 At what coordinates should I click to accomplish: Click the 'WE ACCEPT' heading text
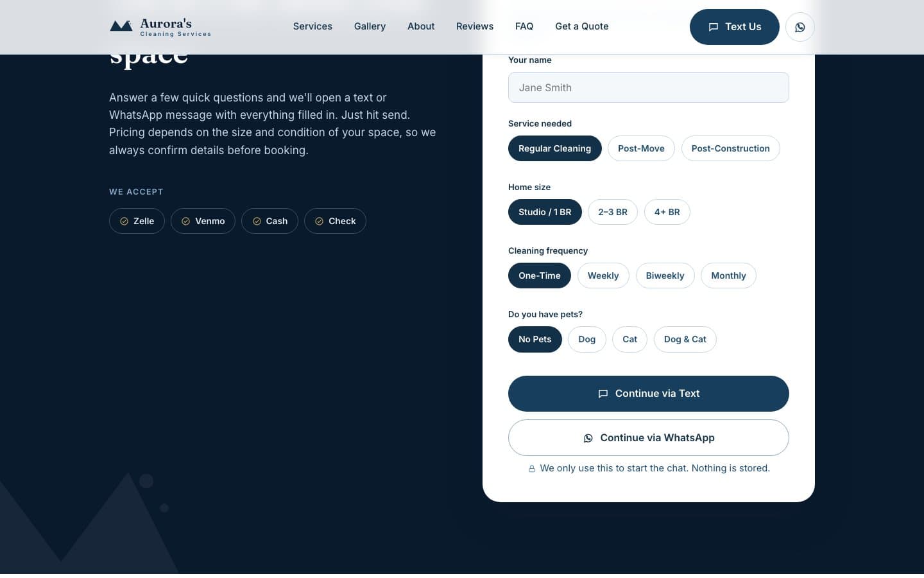[136, 192]
